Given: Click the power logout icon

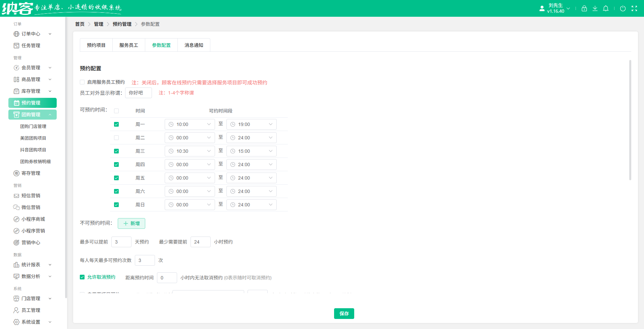Looking at the screenshot, I should (x=623, y=8).
